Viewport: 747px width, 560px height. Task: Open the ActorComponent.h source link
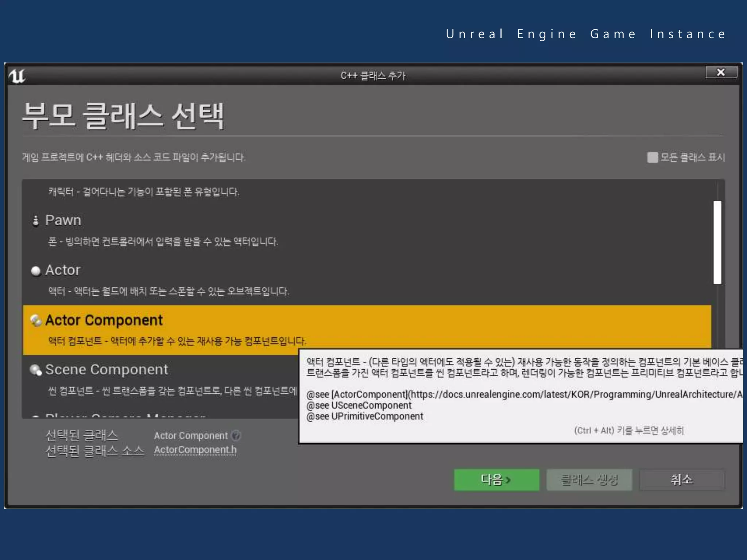click(195, 450)
